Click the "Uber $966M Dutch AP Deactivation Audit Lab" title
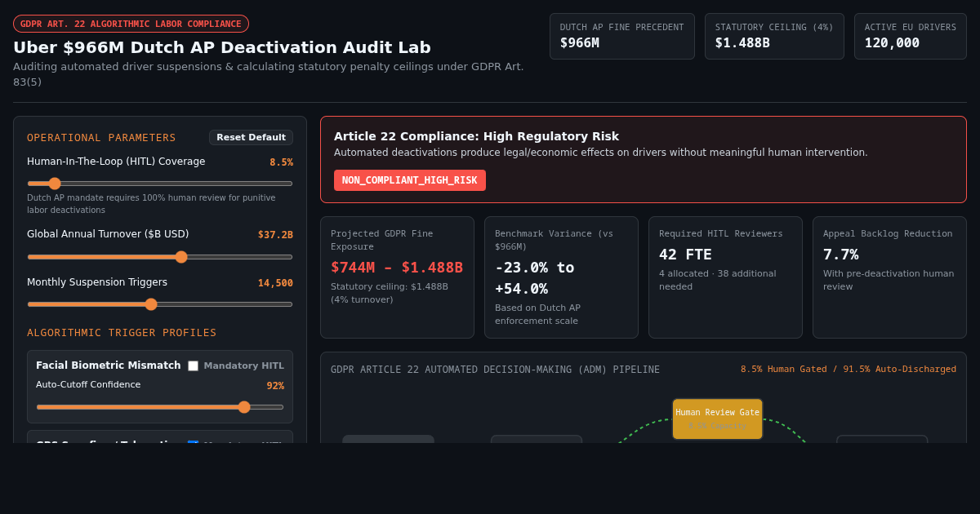980x514 pixels. point(222,47)
